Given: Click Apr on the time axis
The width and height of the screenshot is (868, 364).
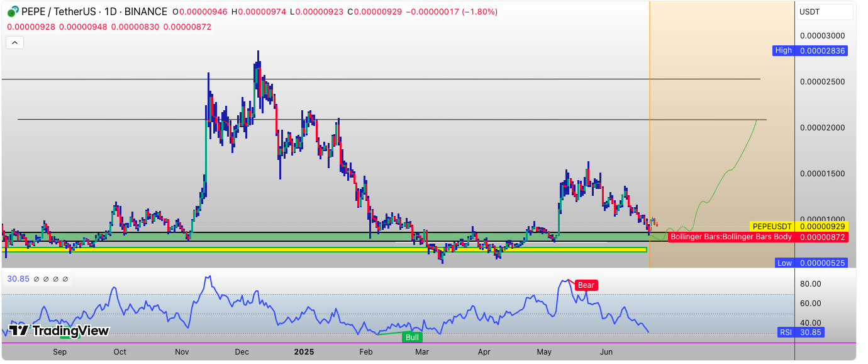Looking at the screenshot, I should pyautogui.click(x=484, y=352).
